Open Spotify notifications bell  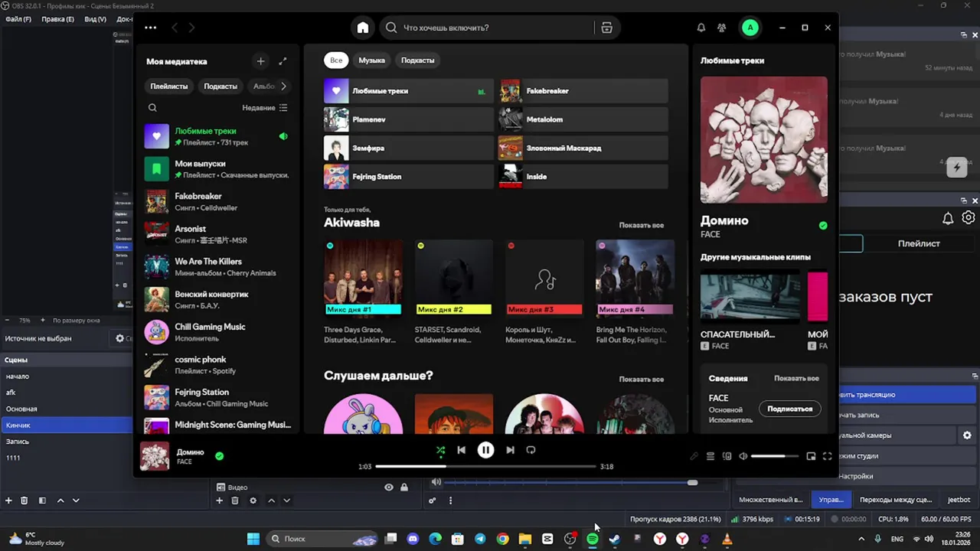tap(701, 28)
